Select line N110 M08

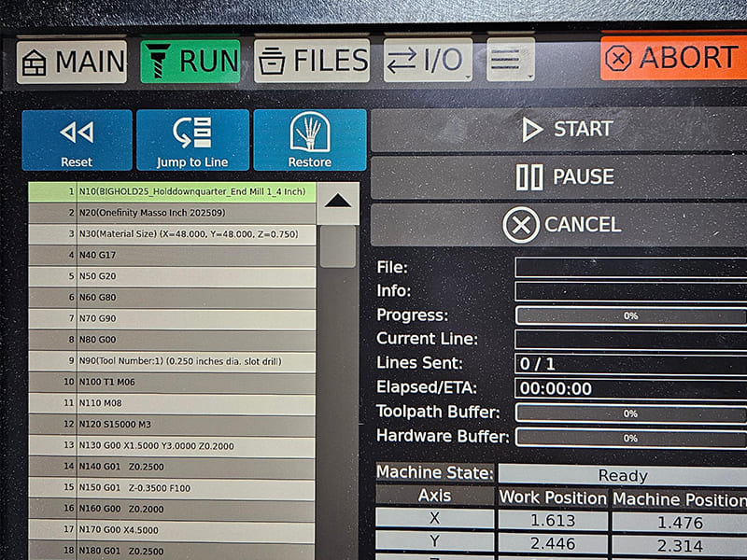[x=172, y=403]
